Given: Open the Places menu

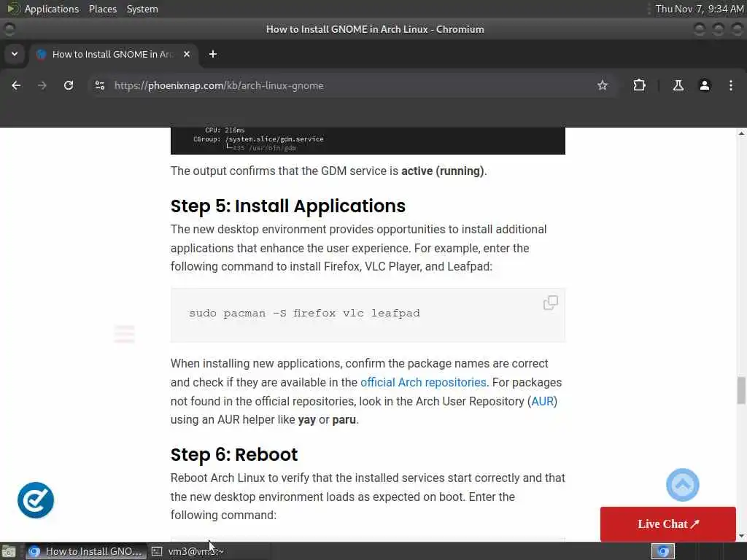Looking at the screenshot, I should [102, 9].
